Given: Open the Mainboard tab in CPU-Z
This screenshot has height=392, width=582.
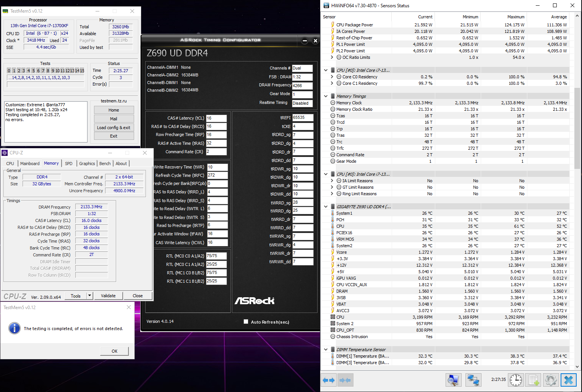Looking at the screenshot, I should click(30, 164).
